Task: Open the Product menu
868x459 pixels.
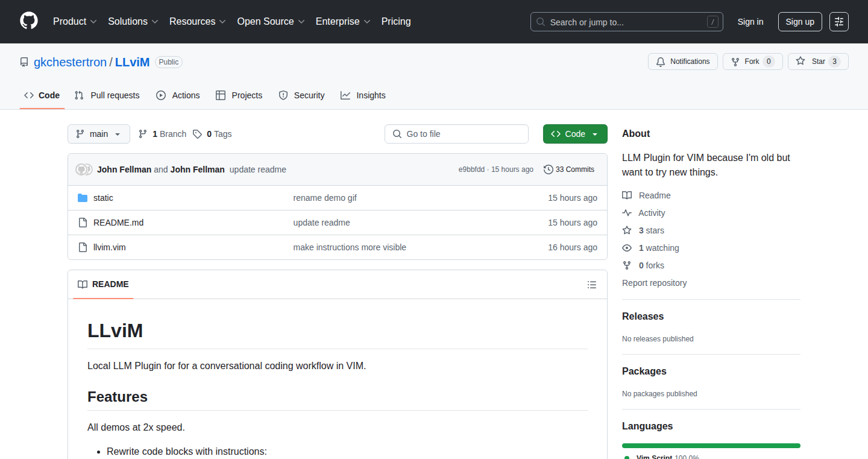Action: click(x=75, y=22)
